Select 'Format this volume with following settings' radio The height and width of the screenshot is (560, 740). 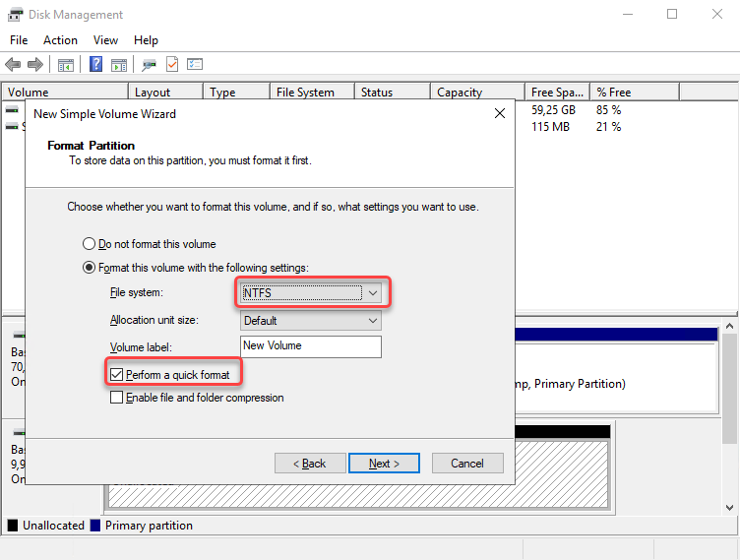(90, 268)
